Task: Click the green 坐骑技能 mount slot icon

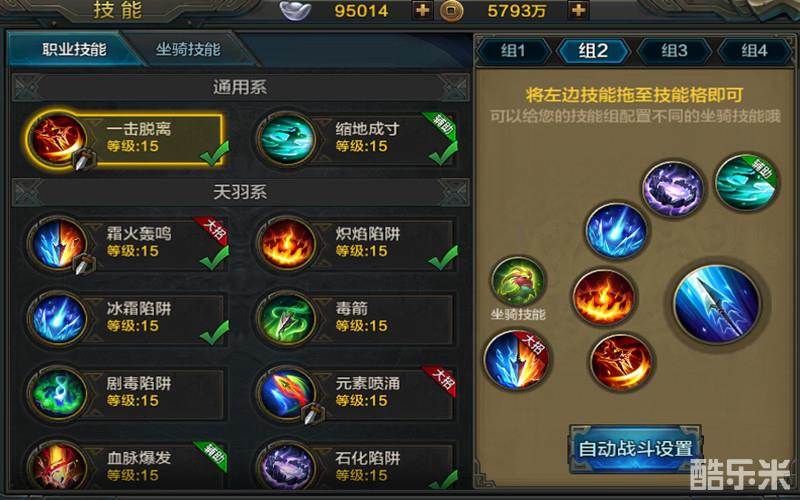Action: point(518,282)
